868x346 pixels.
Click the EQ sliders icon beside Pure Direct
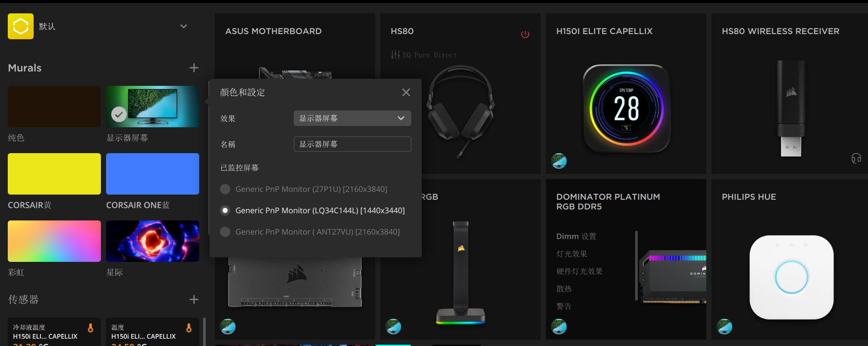pos(395,55)
